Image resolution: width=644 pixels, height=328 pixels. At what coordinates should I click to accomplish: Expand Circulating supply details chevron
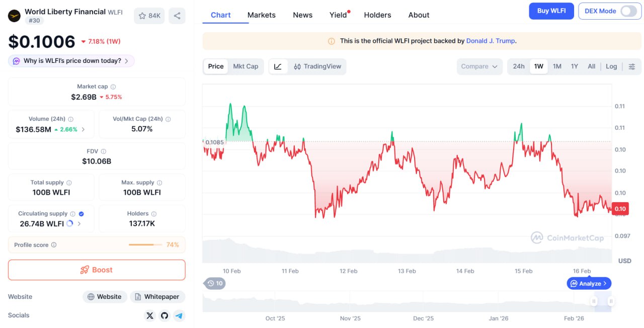(79, 224)
